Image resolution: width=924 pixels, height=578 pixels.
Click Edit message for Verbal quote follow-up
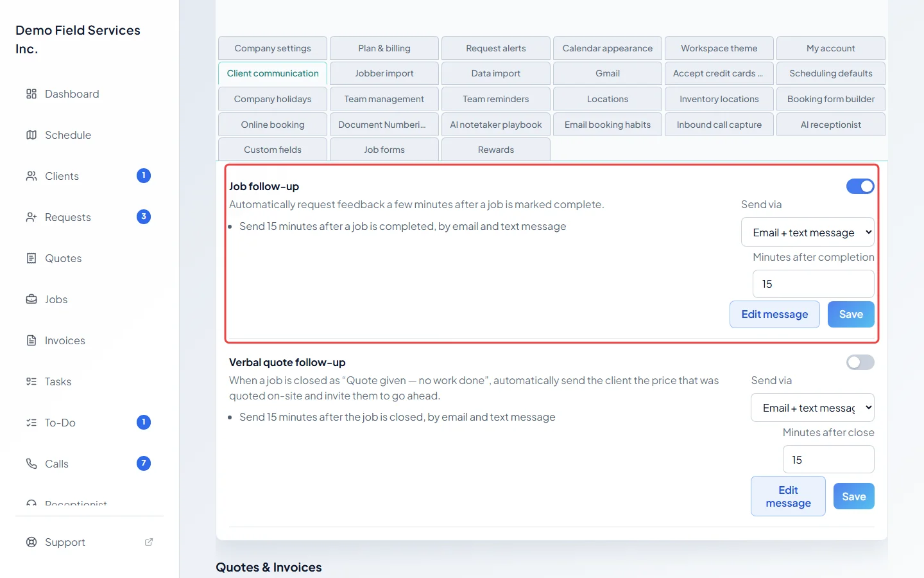[789, 496]
